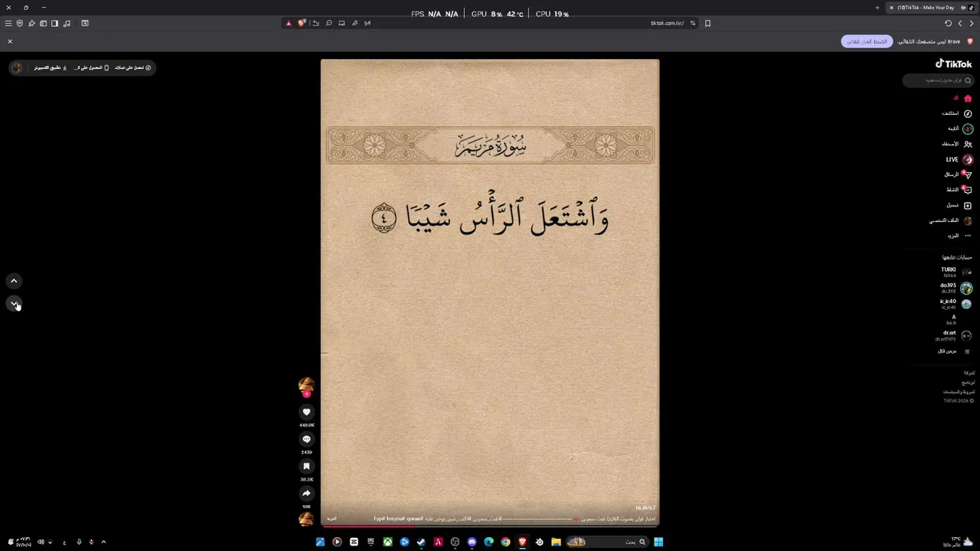Viewport: 980px width, 551px height.
Task: Click the video progress bar
Action: (x=490, y=526)
